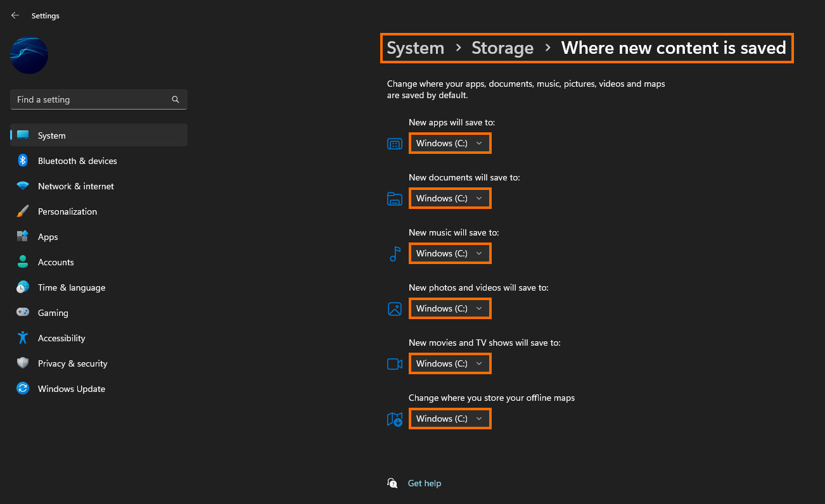Click the Privacy & security shield icon
The width and height of the screenshot is (825, 504).
(x=23, y=363)
